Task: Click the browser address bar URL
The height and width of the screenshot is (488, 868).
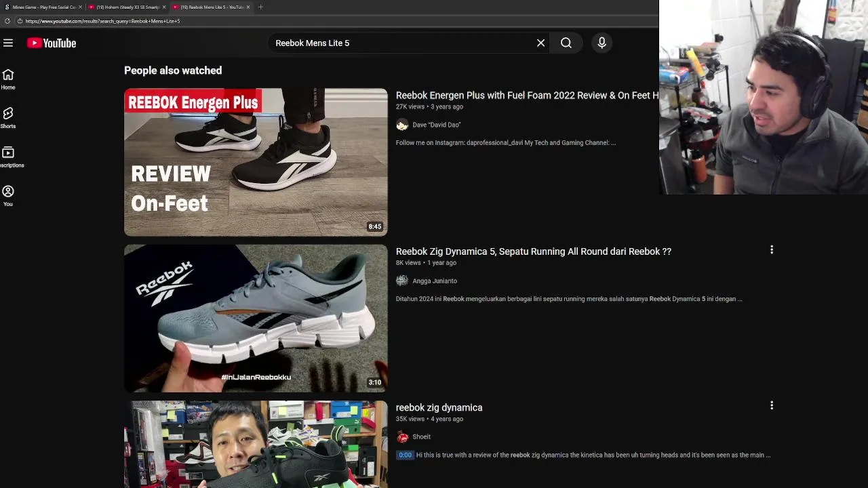Action: [x=102, y=21]
